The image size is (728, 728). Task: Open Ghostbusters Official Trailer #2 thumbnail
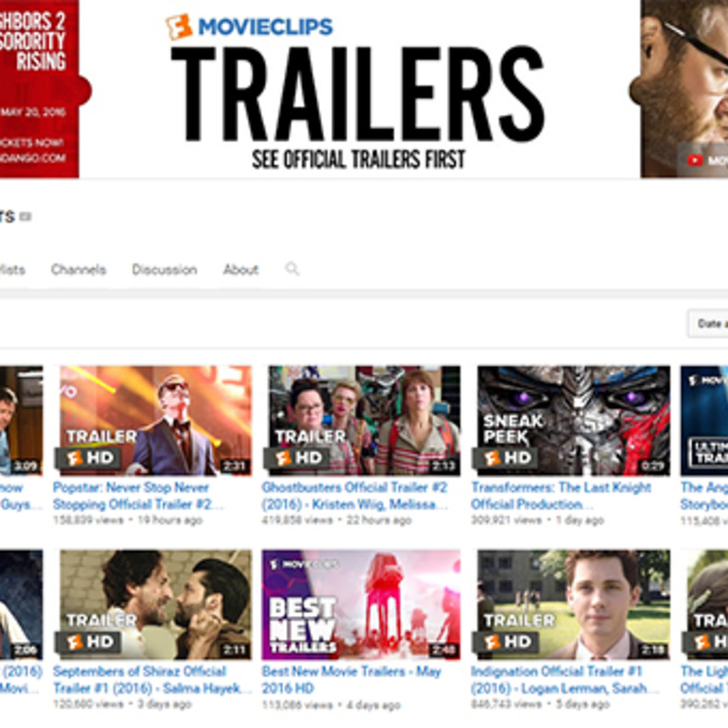[x=365, y=421]
